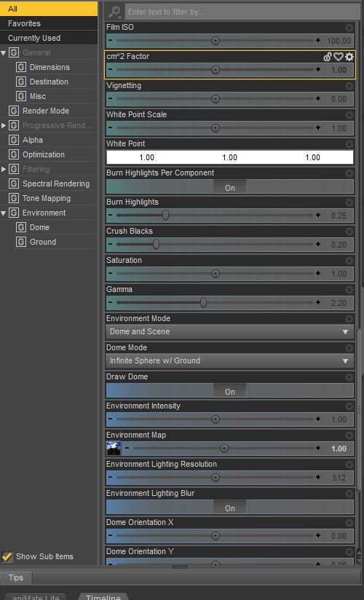Open the gear settings for cm^2 Factor
The image size is (364, 600).
point(349,57)
